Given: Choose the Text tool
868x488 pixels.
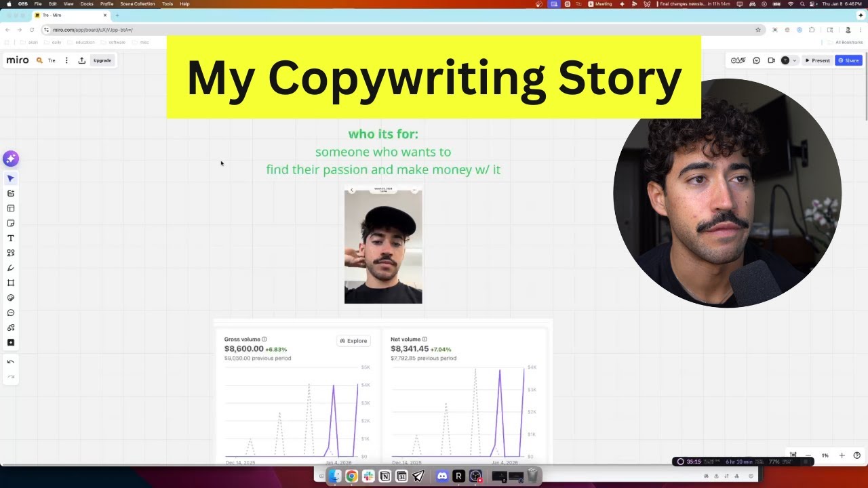Looking at the screenshot, I should coord(10,238).
